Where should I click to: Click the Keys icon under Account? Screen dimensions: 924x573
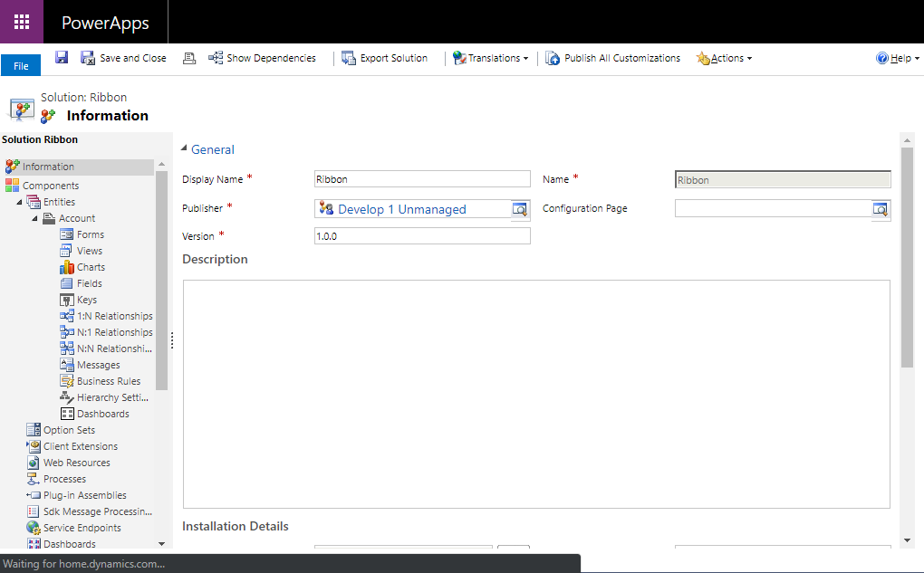[x=67, y=300]
